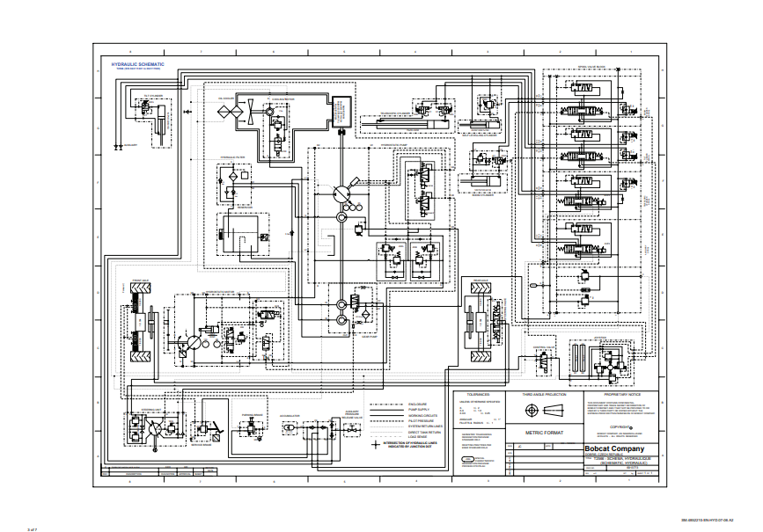Click the STEERING UNIT label
The image size is (763, 532).
(x=150, y=410)
